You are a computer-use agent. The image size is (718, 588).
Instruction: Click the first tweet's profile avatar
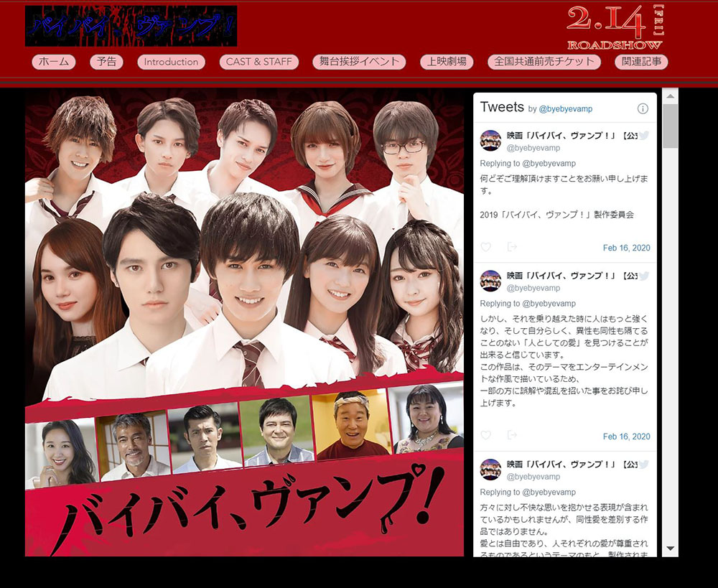pyautogui.click(x=490, y=141)
